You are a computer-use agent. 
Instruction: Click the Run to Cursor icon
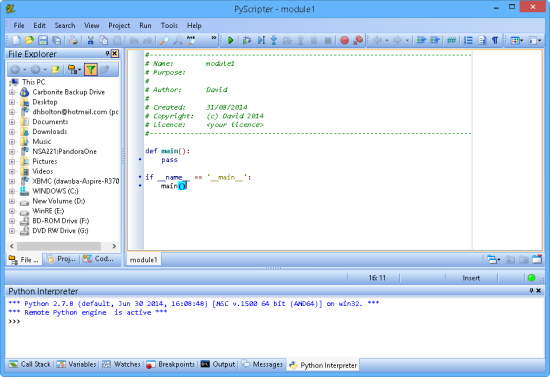pos(261,41)
